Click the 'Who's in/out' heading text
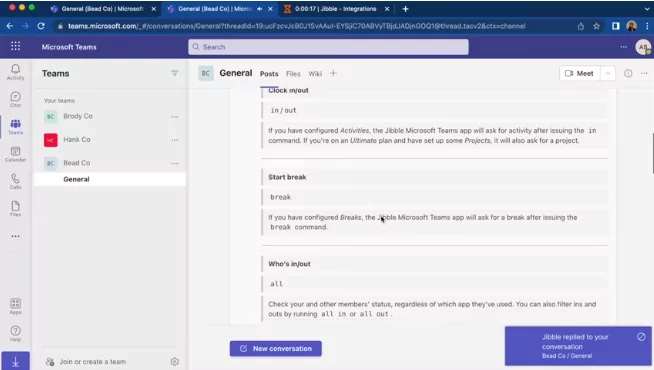654x370 pixels. 289,264
